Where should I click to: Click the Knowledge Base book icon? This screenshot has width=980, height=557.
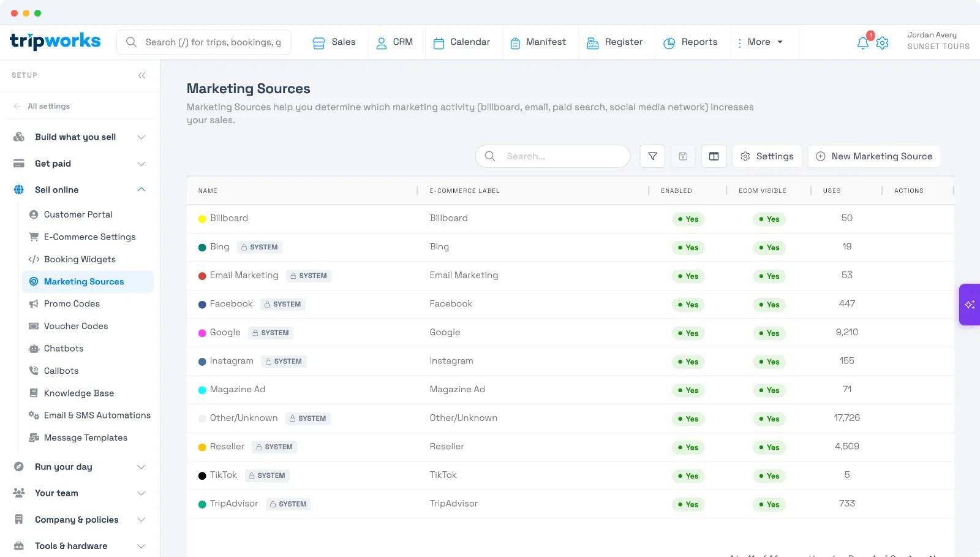(x=34, y=393)
